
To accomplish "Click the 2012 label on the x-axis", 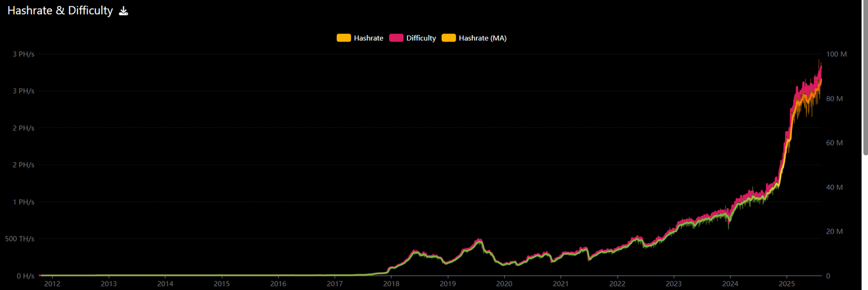I will click(x=52, y=284).
